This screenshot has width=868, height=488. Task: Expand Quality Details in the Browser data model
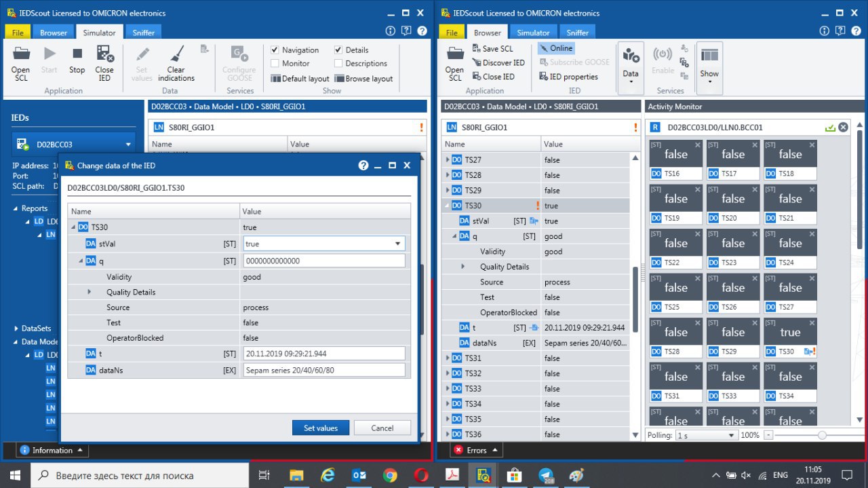pyautogui.click(x=463, y=267)
